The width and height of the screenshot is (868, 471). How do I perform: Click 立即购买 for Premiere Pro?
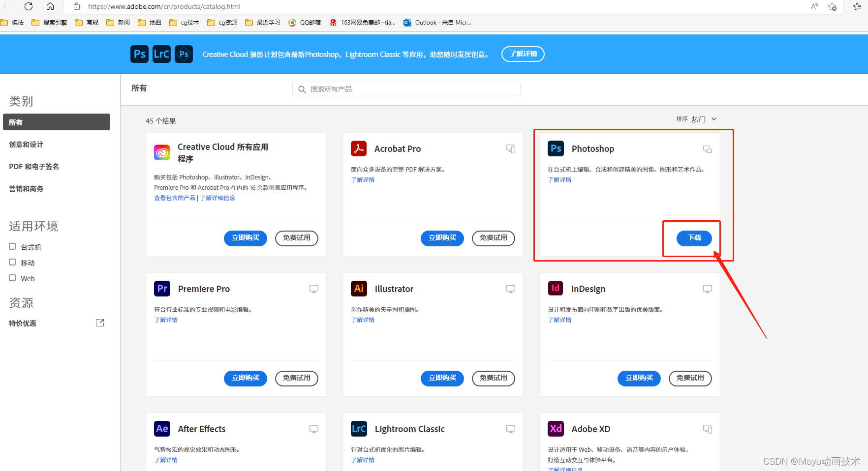click(246, 378)
